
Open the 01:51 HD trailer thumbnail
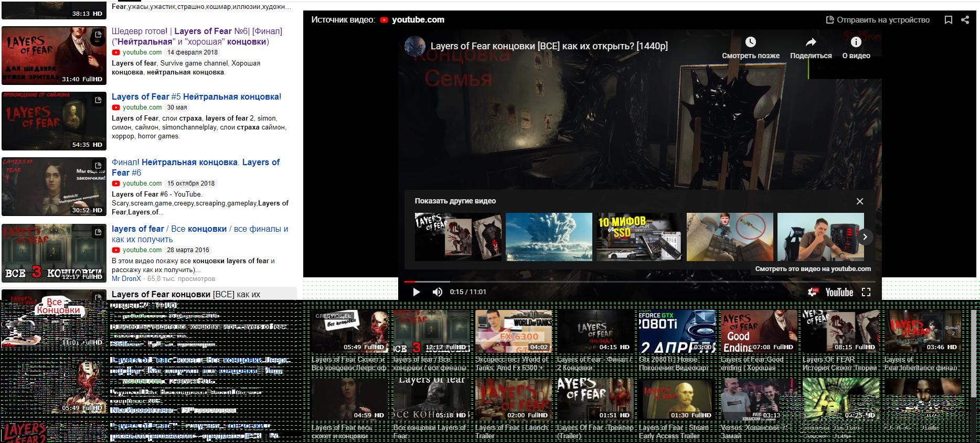click(x=595, y=399)
